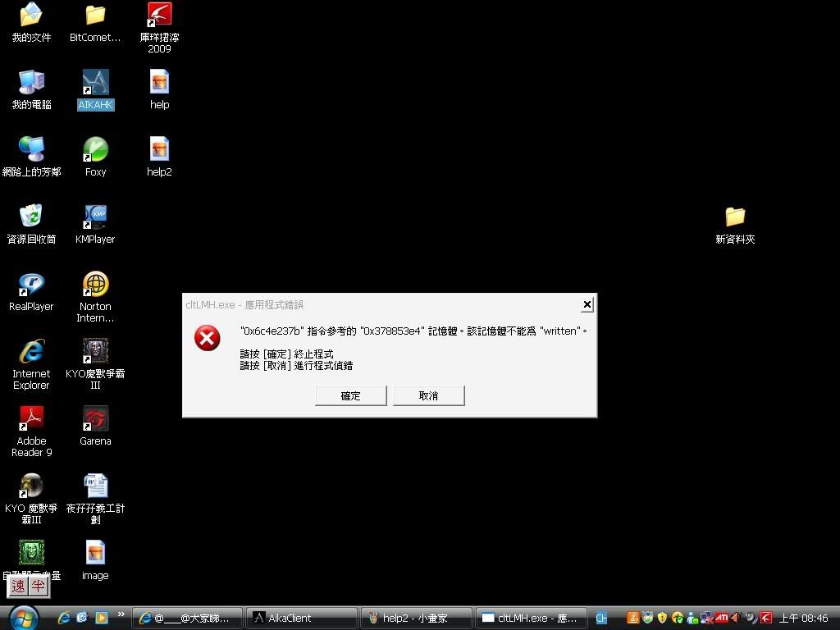Open the Windows Start button
The image size is (840, 630).
click(x=23, y=617)
